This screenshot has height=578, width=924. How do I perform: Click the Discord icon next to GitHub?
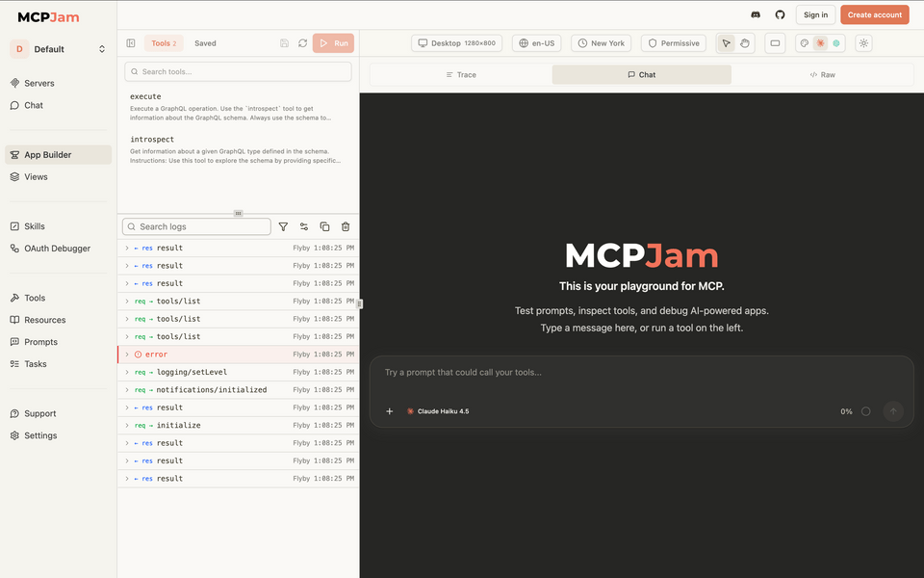[x=755, y=14]
